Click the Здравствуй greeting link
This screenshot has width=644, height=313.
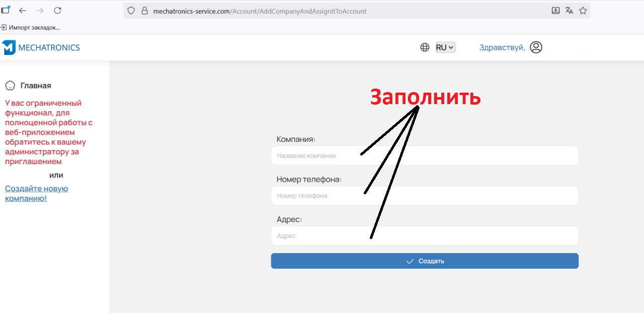(502, 47)
